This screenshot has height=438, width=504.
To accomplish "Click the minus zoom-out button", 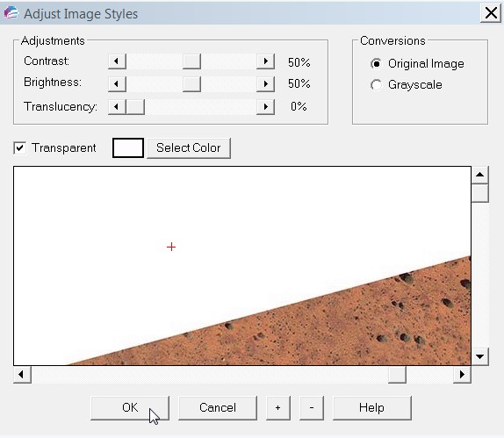I will pyautogui.click(x=312, y=408).
